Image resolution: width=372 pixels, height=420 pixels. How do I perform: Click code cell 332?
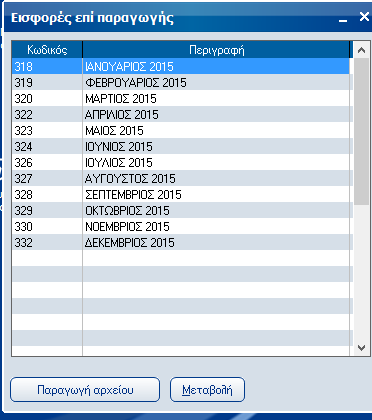(47, 243)
